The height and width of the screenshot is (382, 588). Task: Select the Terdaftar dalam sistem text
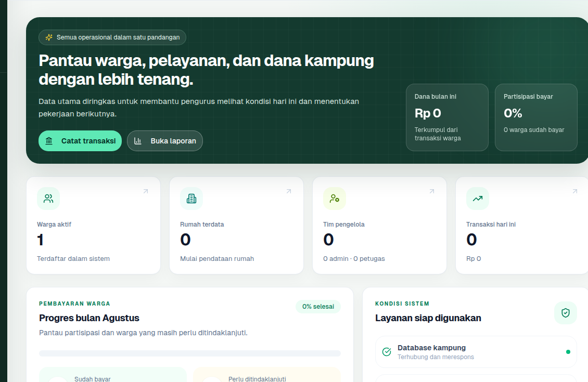click(73, 258)
